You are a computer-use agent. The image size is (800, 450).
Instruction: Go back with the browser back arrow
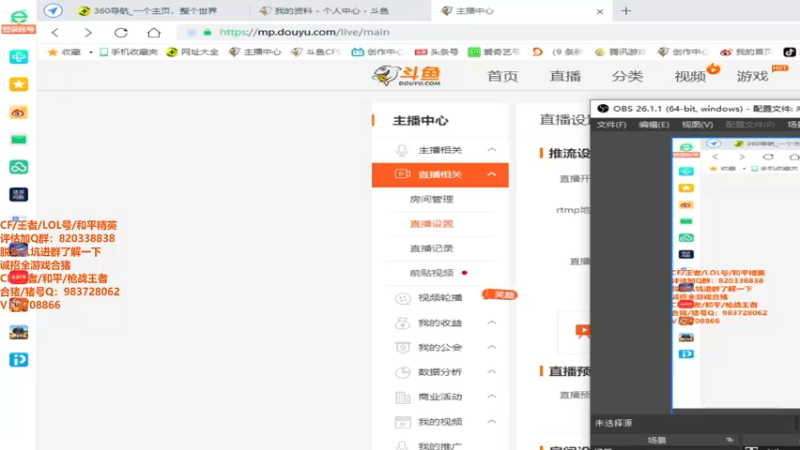point(55,33)
